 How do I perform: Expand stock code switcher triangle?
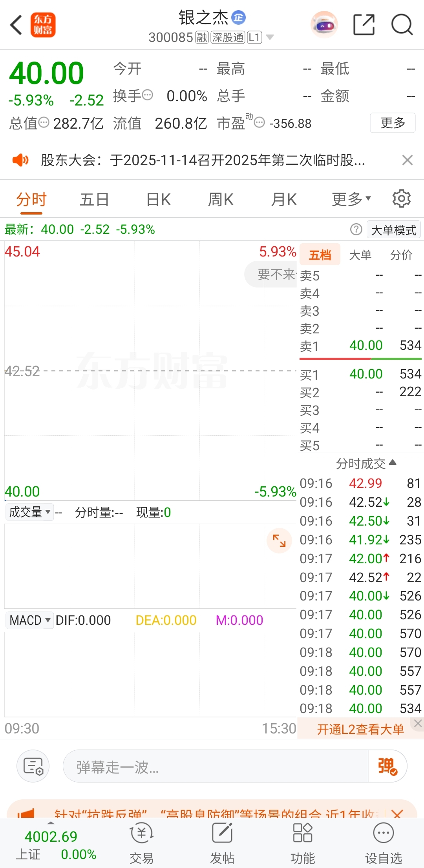tap(270, 38)
